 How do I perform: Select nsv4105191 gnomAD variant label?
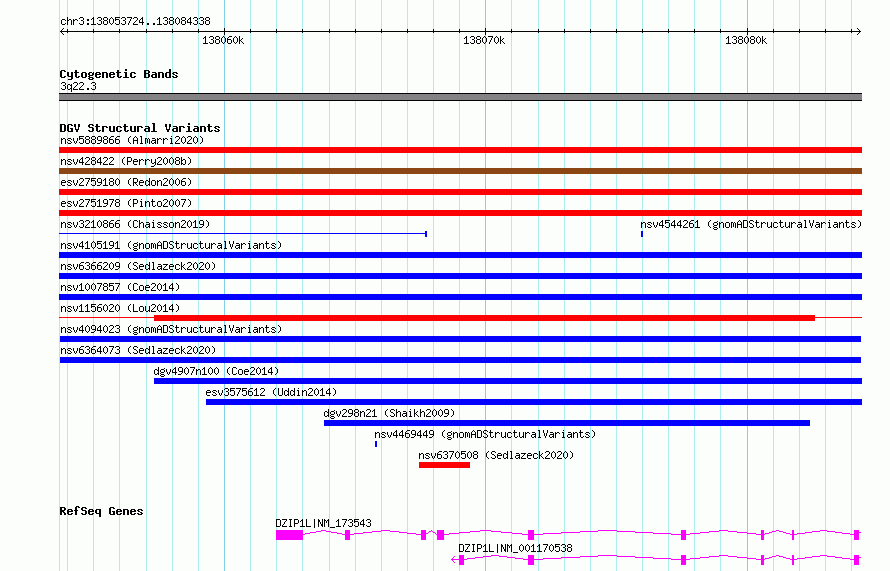tap(171, 245)
